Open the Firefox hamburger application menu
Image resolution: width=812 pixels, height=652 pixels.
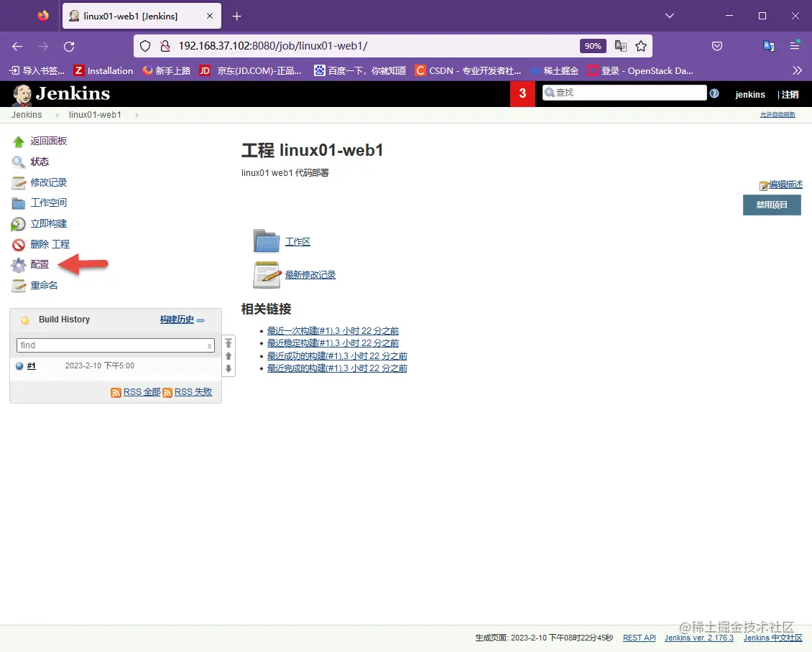795,45
